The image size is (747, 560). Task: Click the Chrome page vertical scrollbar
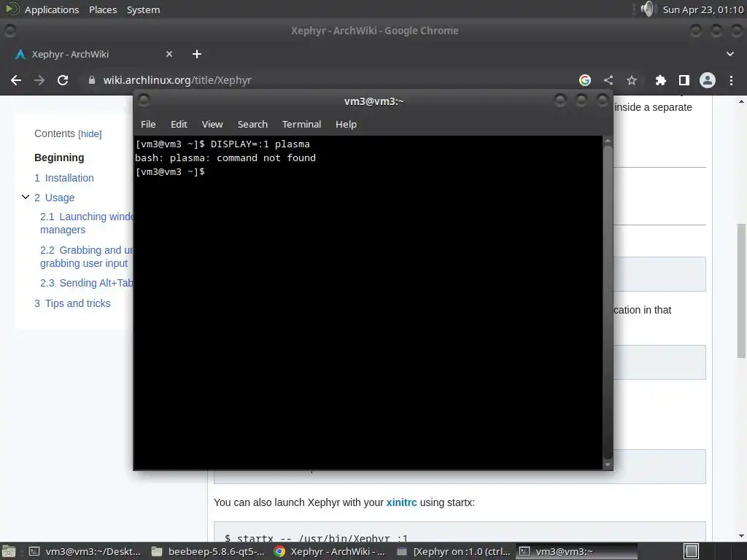point(741,290)
